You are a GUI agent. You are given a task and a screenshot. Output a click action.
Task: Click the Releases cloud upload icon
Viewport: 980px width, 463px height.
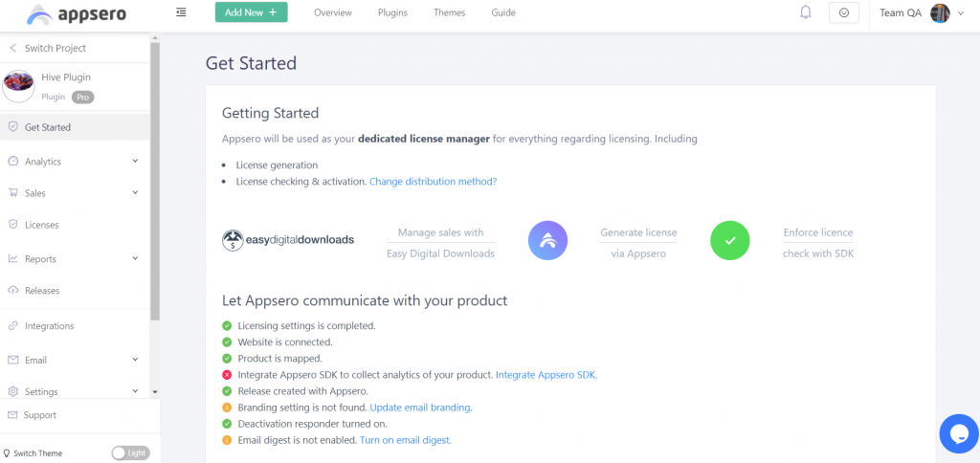click(x=13, y=291)
